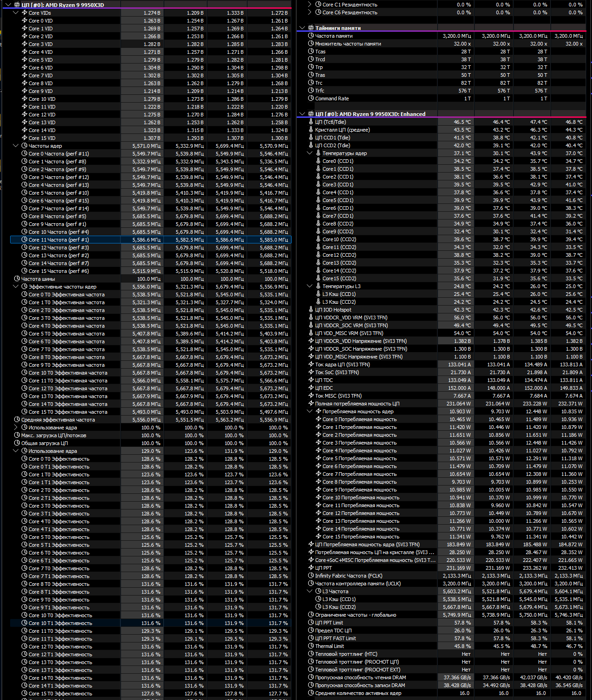The height and width of the screenshot is (700, 592).
Task: Click the lightning icon beside Core 0 VID
Action: pos(24,21)
